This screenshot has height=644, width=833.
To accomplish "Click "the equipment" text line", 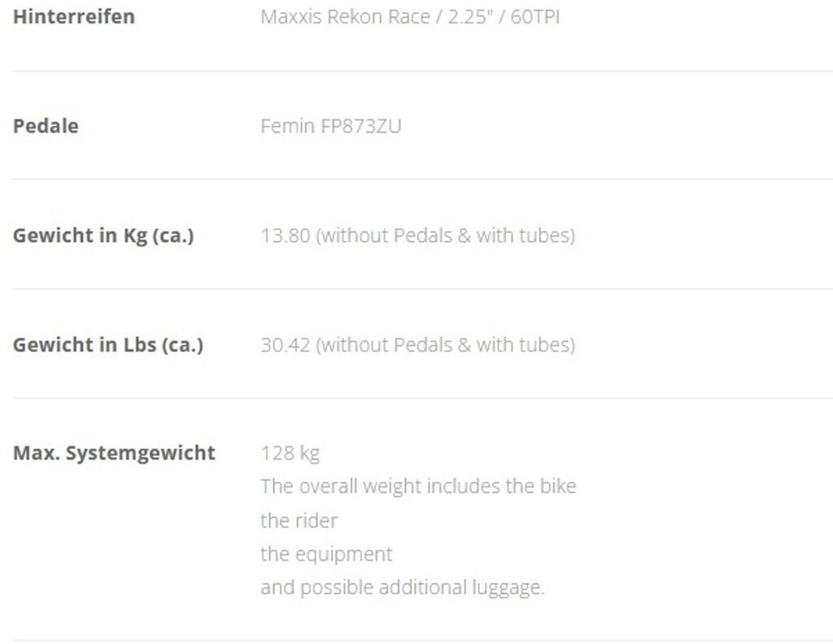I will click(326, 554).
